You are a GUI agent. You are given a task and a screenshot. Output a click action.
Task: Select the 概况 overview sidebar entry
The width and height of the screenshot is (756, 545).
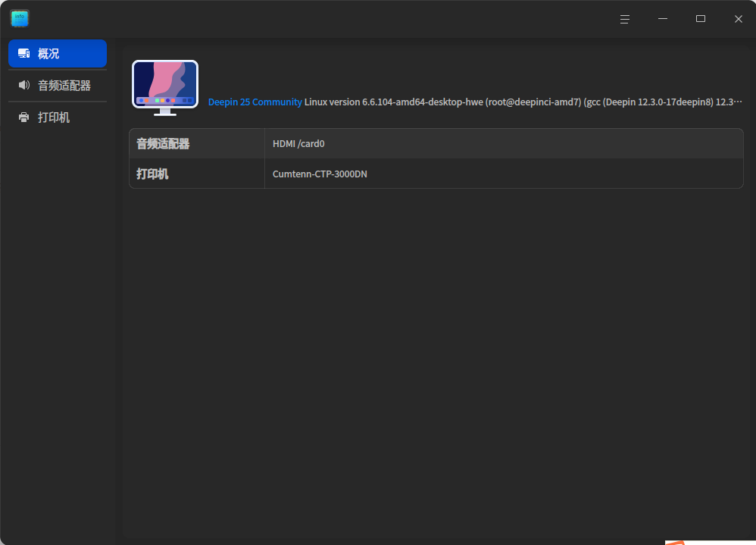click(x=58, y=54)
